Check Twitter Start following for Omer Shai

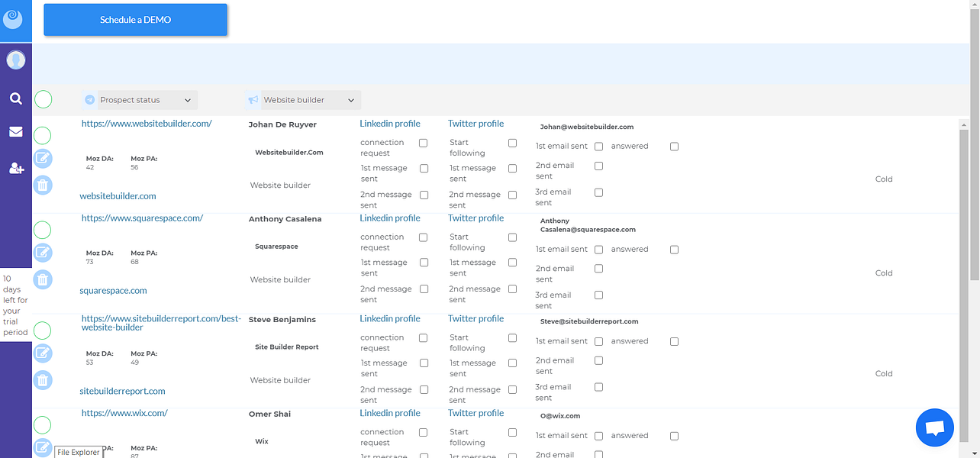pyautogui.click(x=512, y=432)
